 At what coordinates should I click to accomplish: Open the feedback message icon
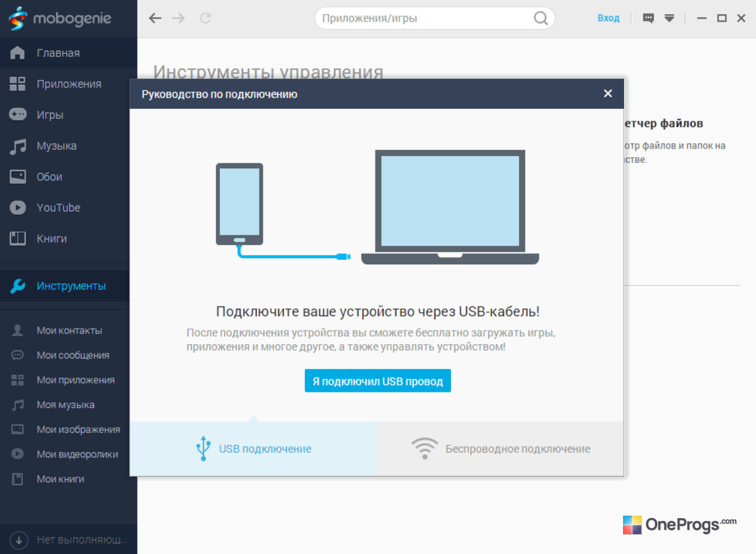click(x=648, y=18)
